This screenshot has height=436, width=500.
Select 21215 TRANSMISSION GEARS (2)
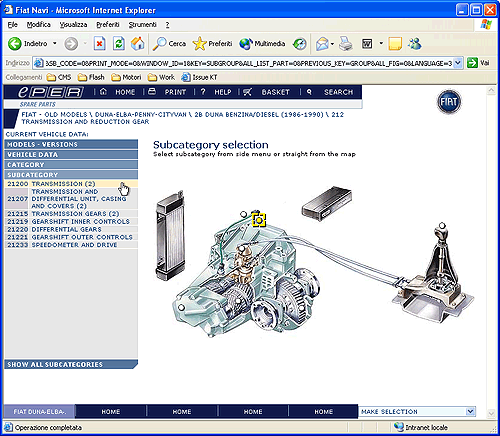pos(71,214)
